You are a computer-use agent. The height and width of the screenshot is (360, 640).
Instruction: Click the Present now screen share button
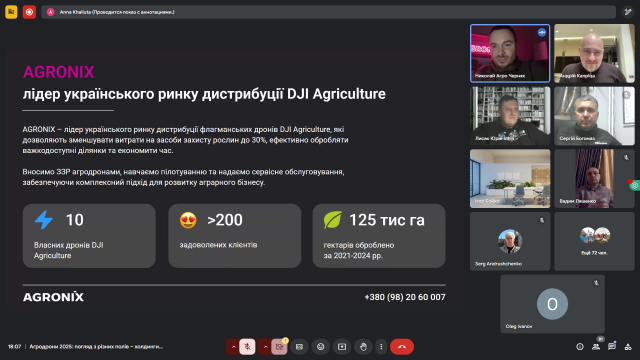pos(342,347)
